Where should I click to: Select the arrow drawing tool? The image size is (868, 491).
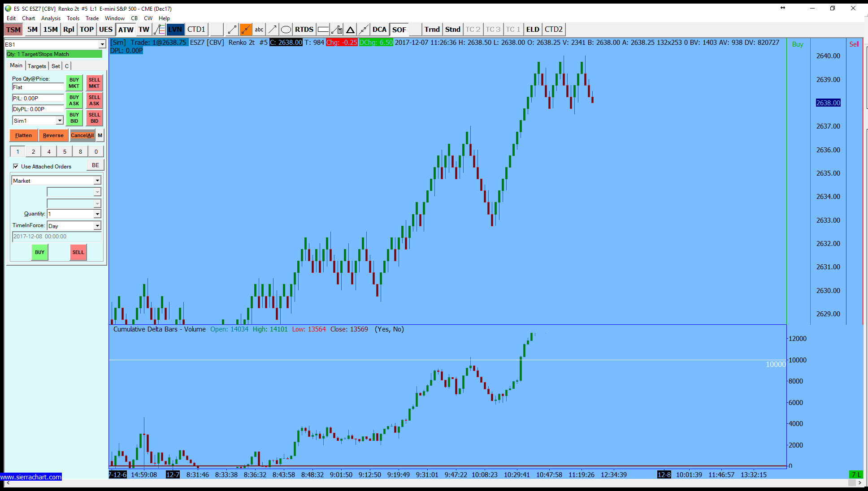tap(272, 30)
